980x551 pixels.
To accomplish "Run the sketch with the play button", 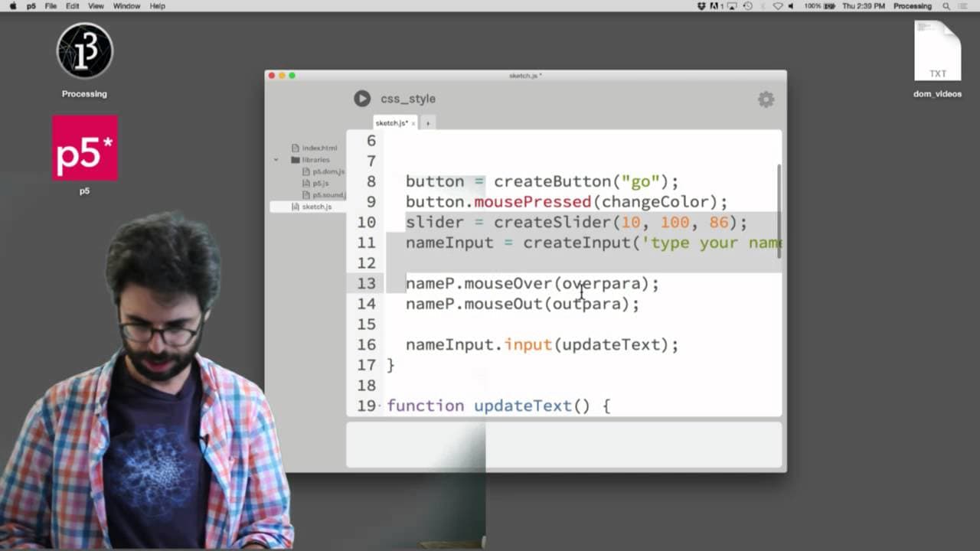I will tap(362, 99).
